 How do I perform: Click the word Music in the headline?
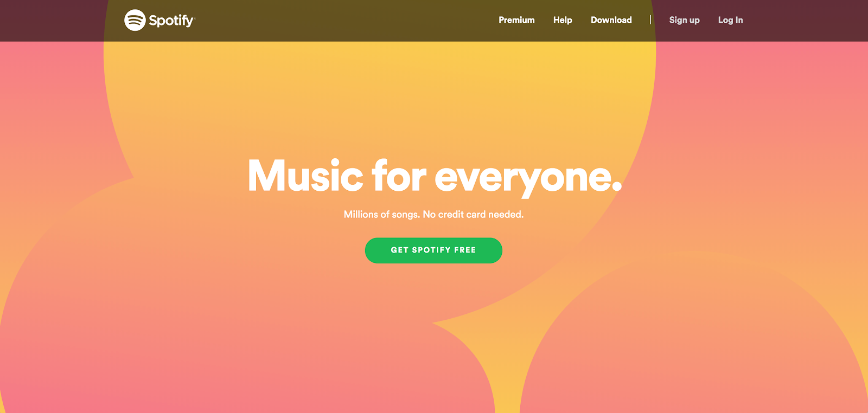coord(305,176)
